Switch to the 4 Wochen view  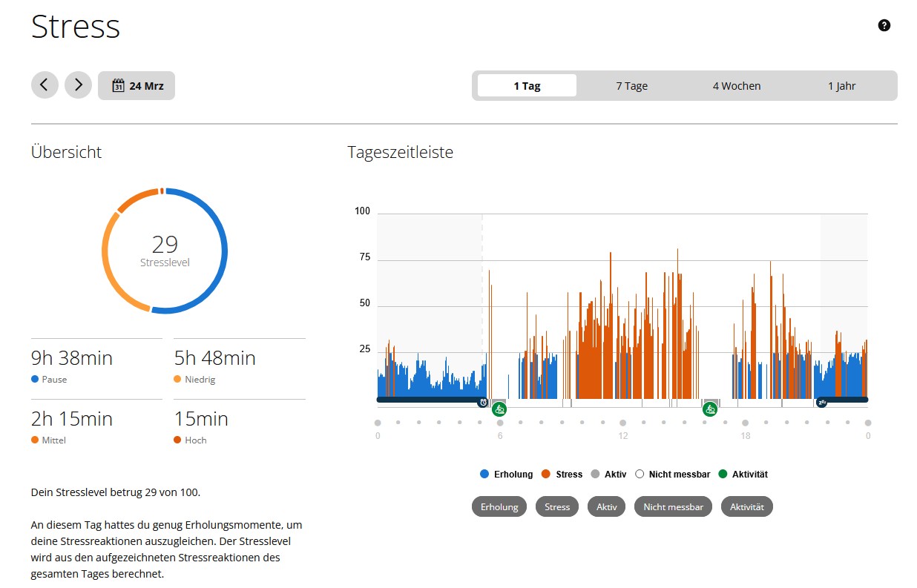(737, 85)
